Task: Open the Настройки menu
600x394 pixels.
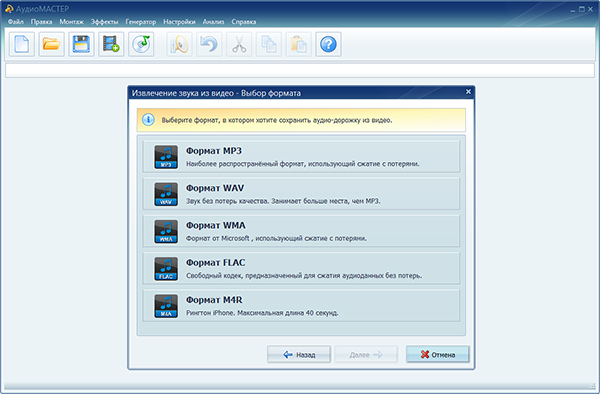Action: coord(179,22)
